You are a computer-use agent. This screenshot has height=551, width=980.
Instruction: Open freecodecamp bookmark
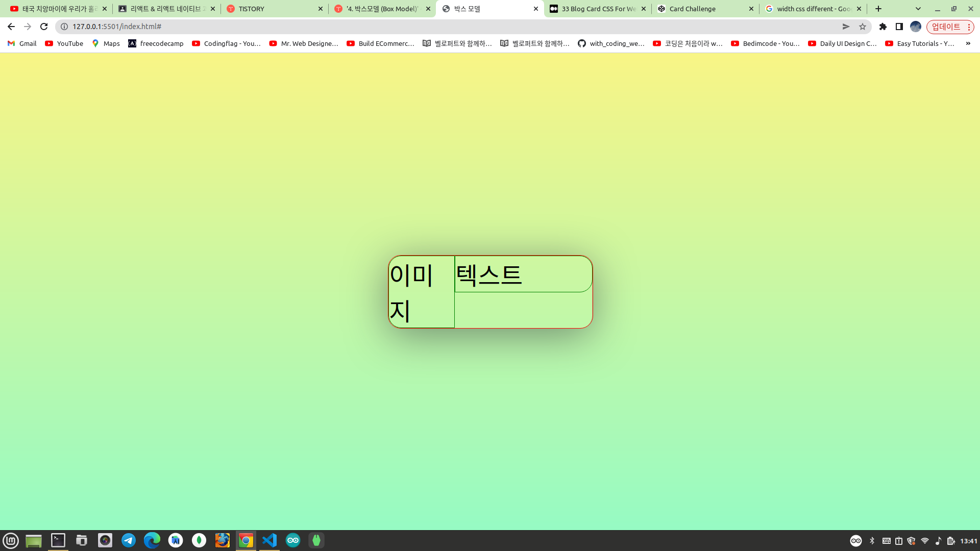click(156, 43)
